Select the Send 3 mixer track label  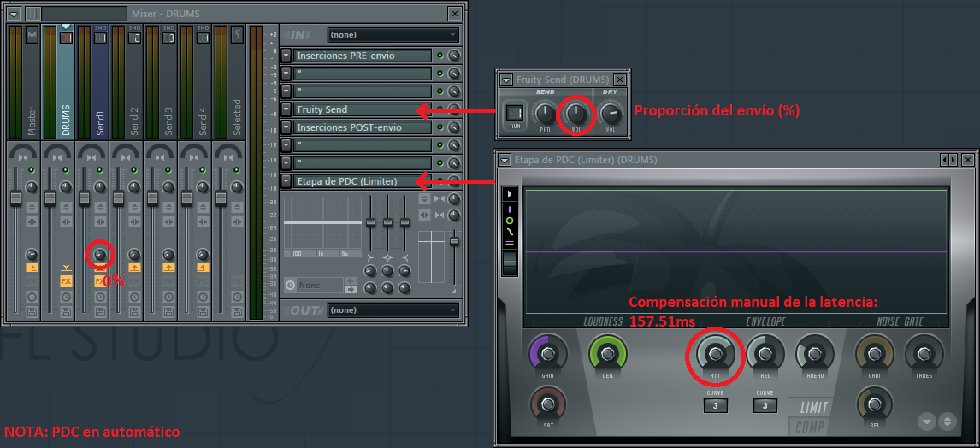coord(168,121)
